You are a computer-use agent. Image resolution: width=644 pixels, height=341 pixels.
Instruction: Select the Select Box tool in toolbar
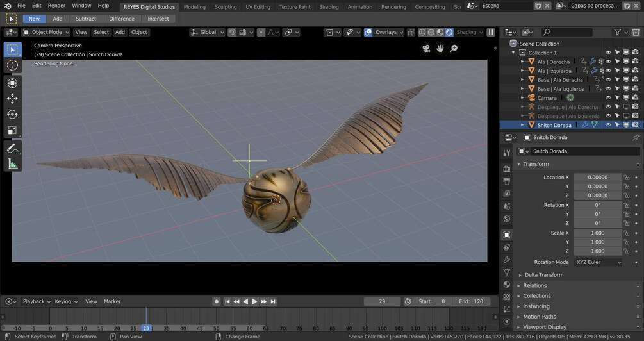pyautogui.click(x=12, y=50)
